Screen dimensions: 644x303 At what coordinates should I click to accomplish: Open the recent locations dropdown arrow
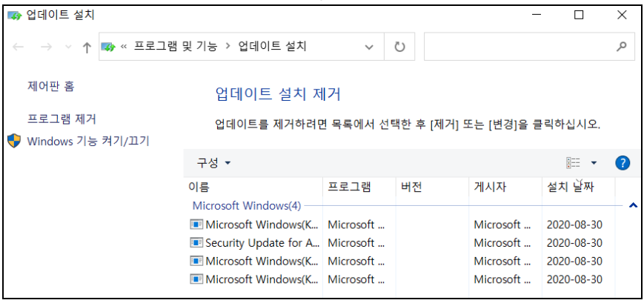(x=68, y=47)
